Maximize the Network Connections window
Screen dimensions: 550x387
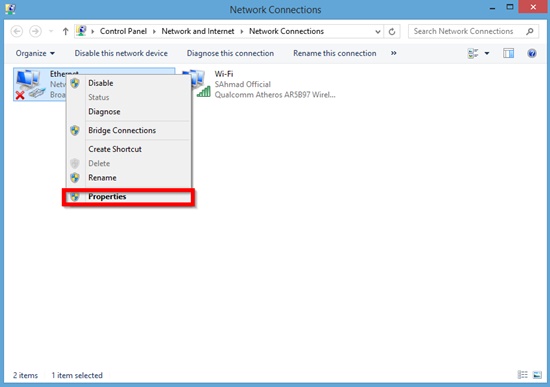pyautogui.click(x=510, y=7)
